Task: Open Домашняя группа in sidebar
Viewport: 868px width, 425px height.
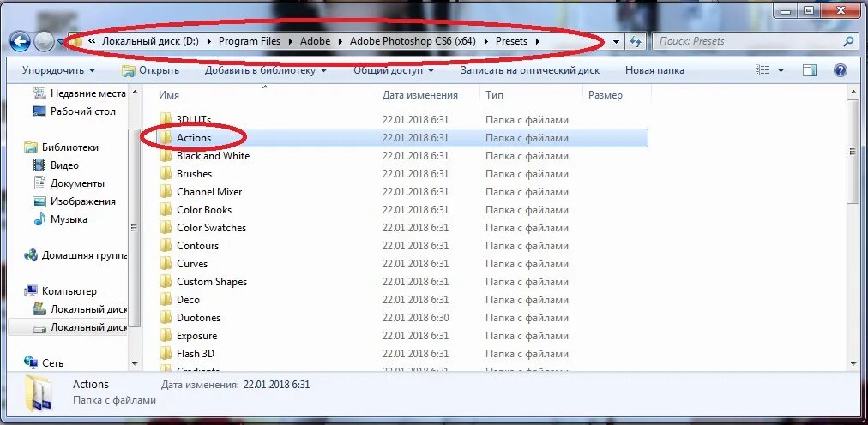Action: click(75, 255)
